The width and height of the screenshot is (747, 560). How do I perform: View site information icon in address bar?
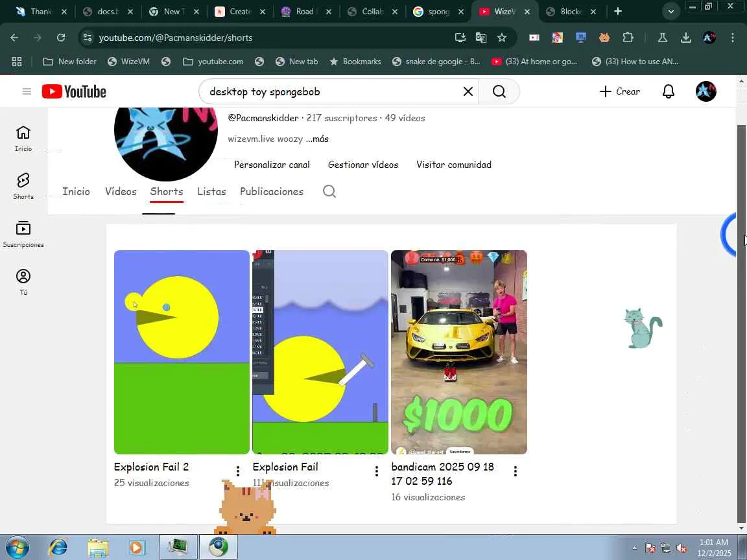click(x=88, y=38)
